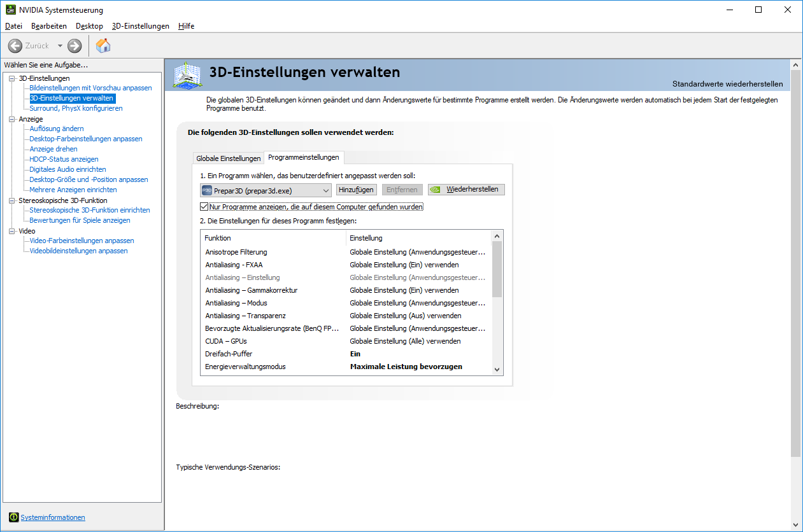
Task: Click 'Maximale Leistung bevorzugen' value
Action: tap(406, 367)
